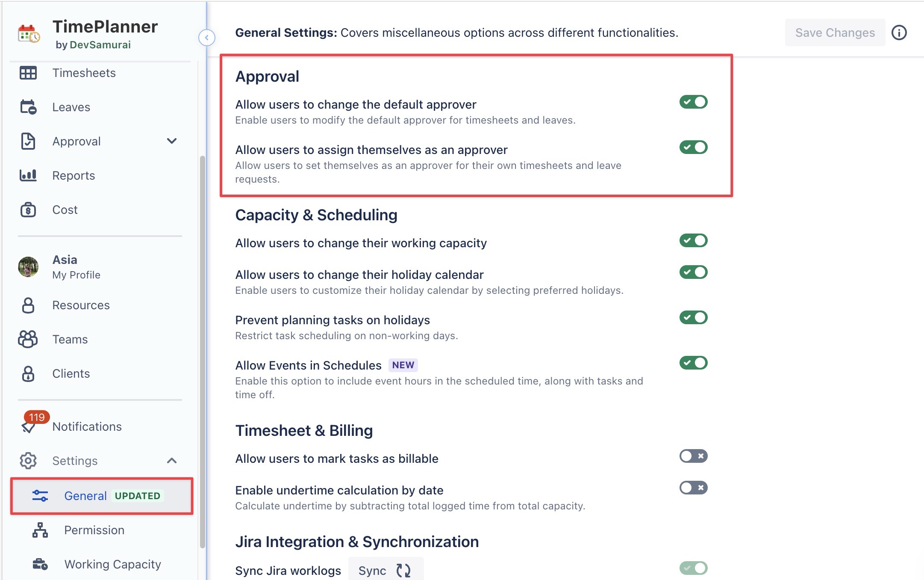924x580 pixels.
Task: Click the Teams group icon
Action: [x=28, y=339]
